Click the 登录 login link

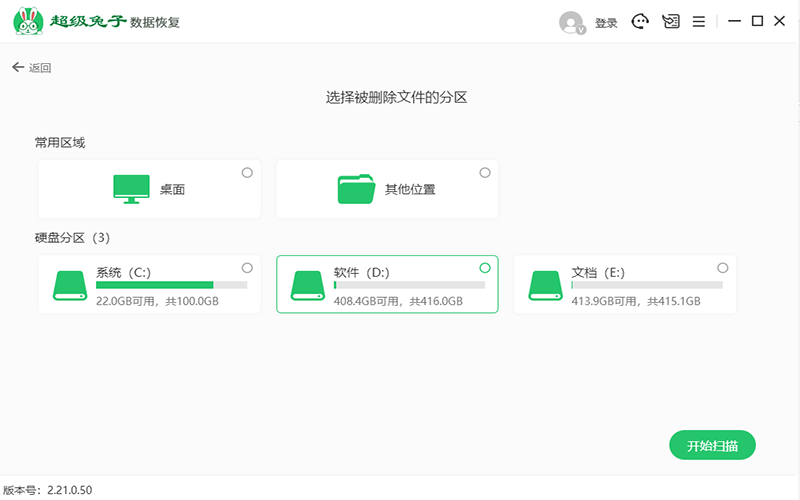[606, 23]
